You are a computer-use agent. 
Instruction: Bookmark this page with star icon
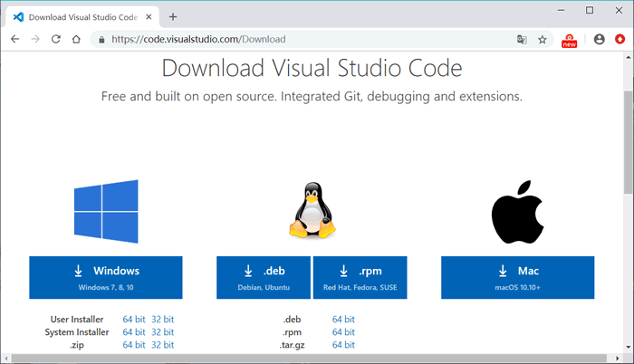point(543,39)
